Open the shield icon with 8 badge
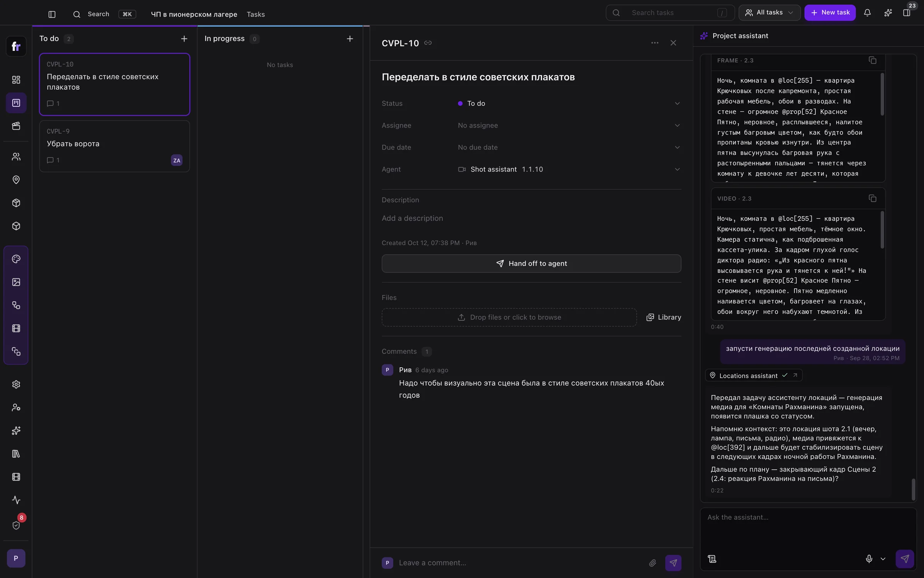The image size is (924, 578). (16, 525)
